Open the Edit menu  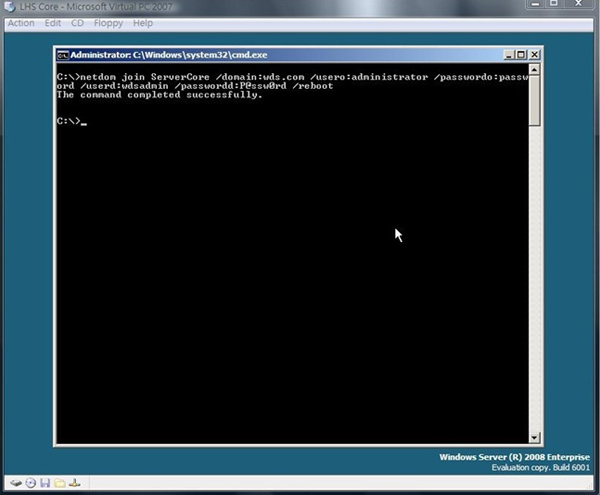pos(53,23)
